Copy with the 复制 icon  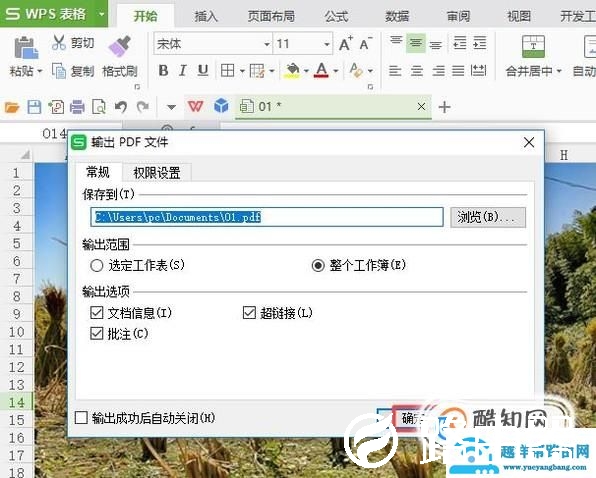[59, 71]
